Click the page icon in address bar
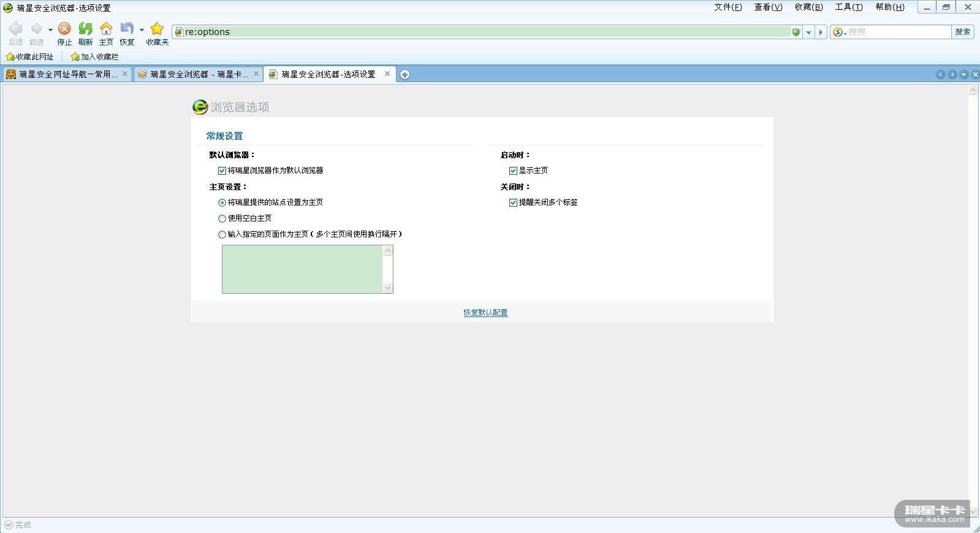Viewport: 980px width, 533px height. [x=179, y=32]
